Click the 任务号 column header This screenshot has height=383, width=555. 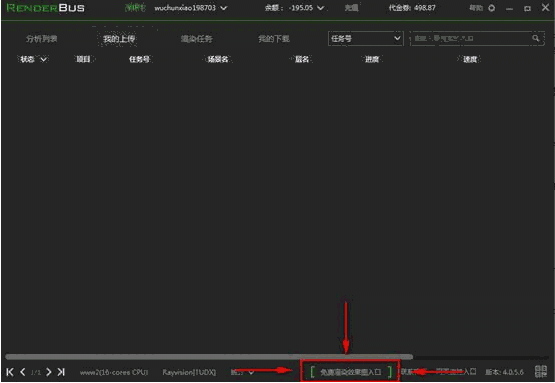coord(139,59)
